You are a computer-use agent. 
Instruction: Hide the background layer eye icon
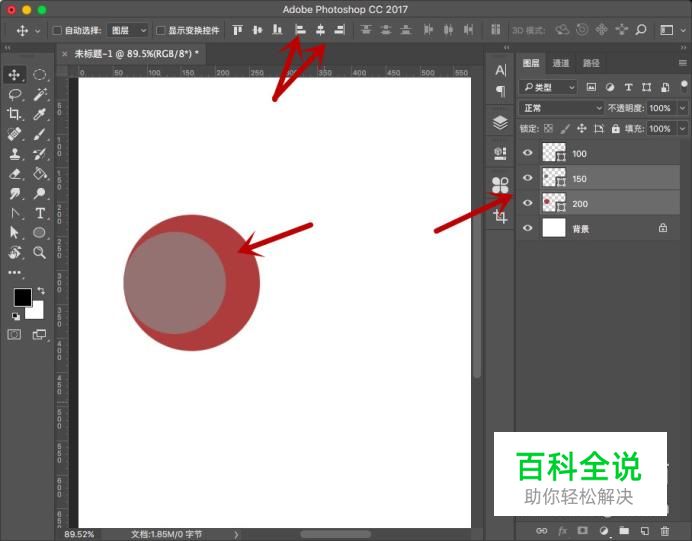pos(527,228)
